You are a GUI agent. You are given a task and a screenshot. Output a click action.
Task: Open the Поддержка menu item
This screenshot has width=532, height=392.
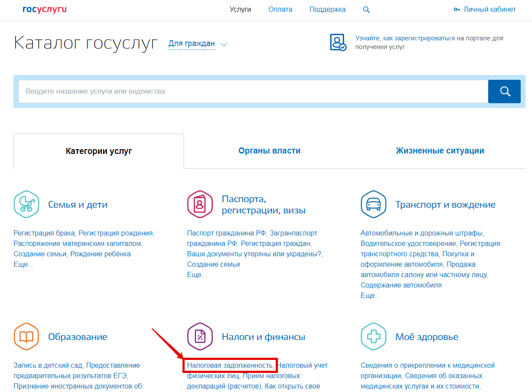coord(328,10)
